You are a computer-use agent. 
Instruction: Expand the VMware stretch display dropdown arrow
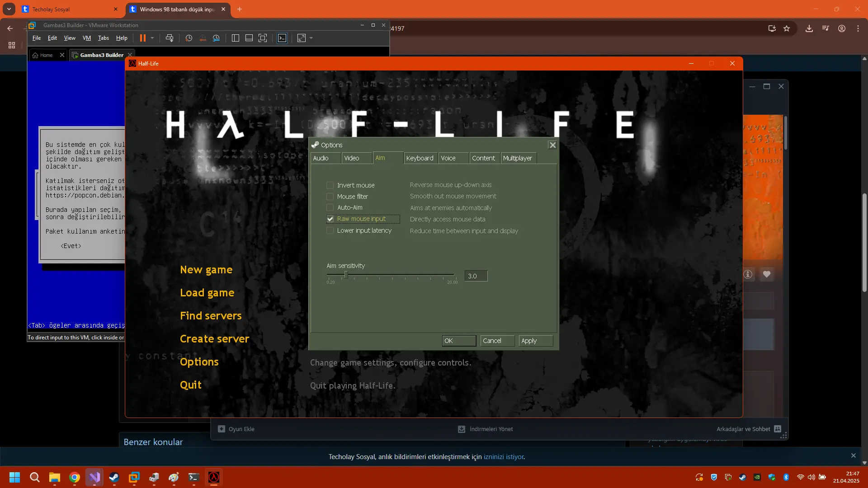pos(311,38)
